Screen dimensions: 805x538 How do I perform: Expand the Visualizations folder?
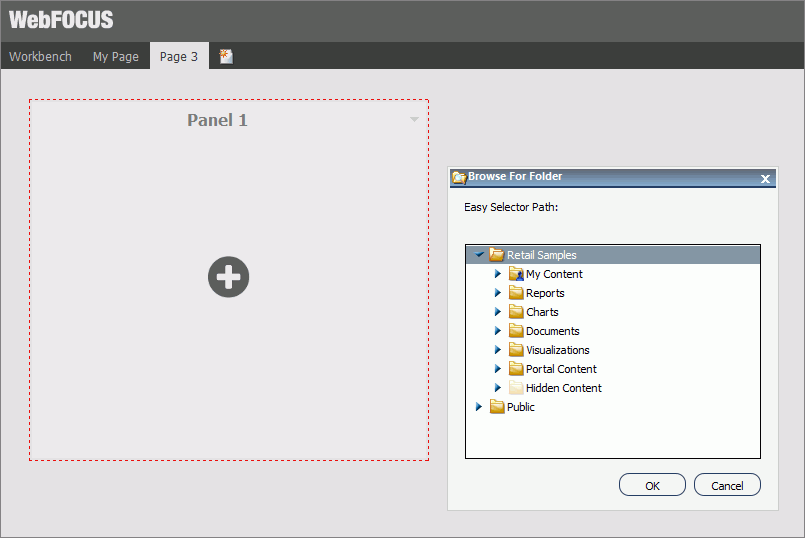tap(497, 350)
